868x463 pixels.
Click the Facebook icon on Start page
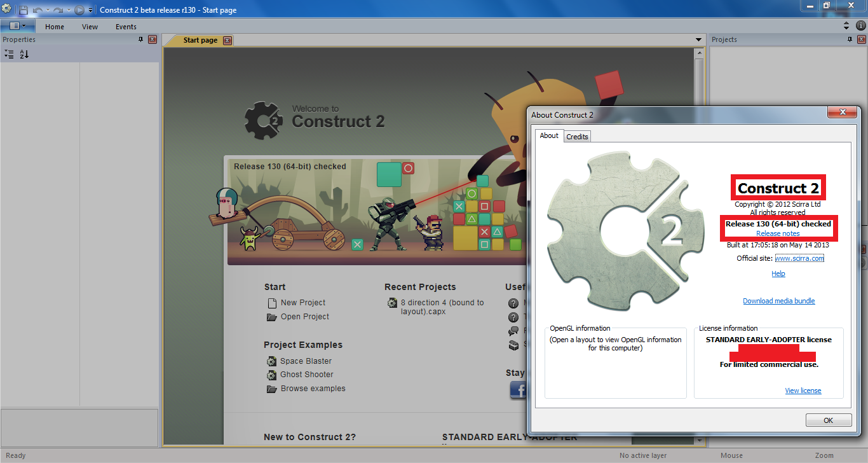point(518,390)
